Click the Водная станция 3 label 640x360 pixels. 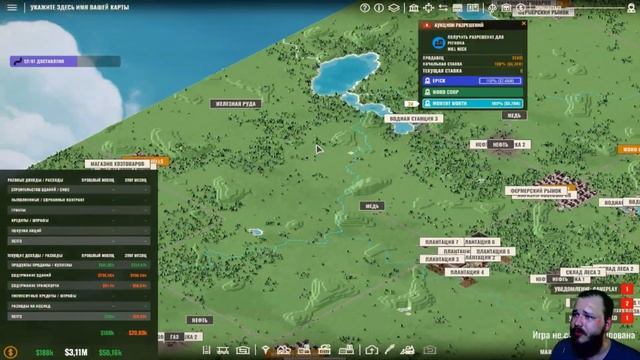tap(413, 118)
